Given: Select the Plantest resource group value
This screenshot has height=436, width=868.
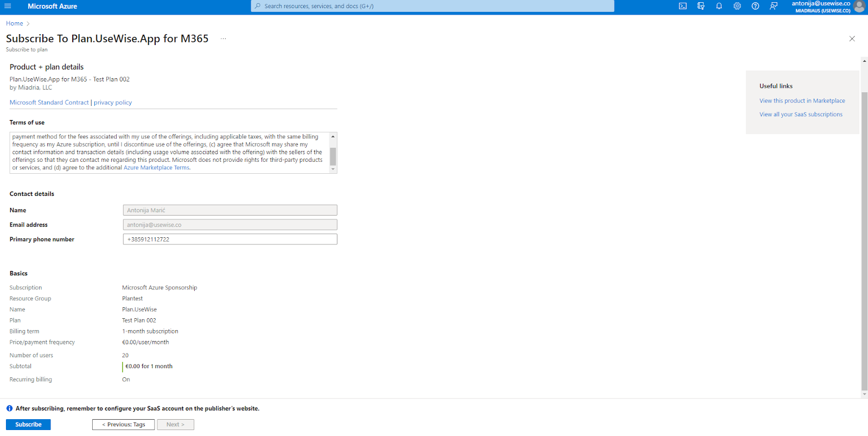Looking at the screenshot, I should point(132,299).
